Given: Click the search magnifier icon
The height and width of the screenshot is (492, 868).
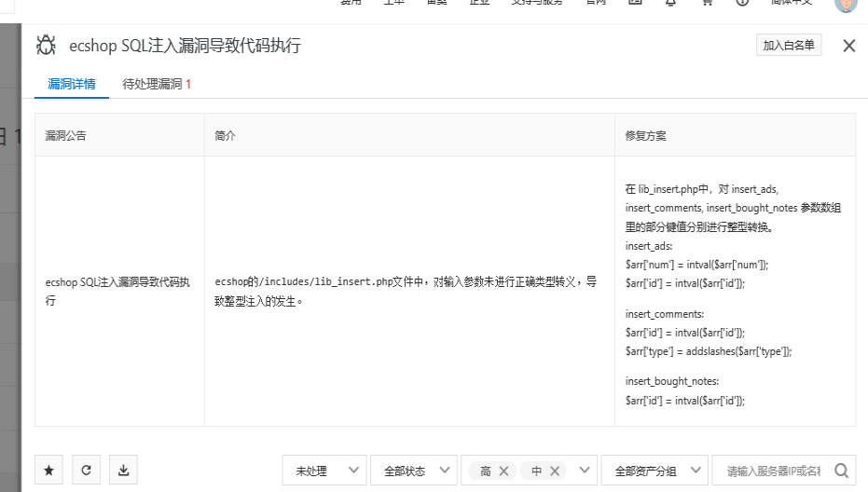Looking at the screenshot, I should pyautogui.click(x=841, y=471).
